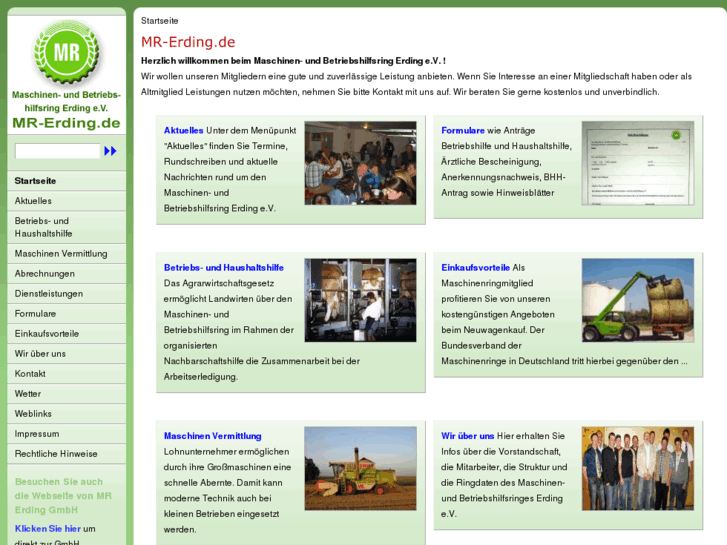This screenshot has width=727, height=545.
Task: Click the blue search arrow button
Action: pos(110,151)
